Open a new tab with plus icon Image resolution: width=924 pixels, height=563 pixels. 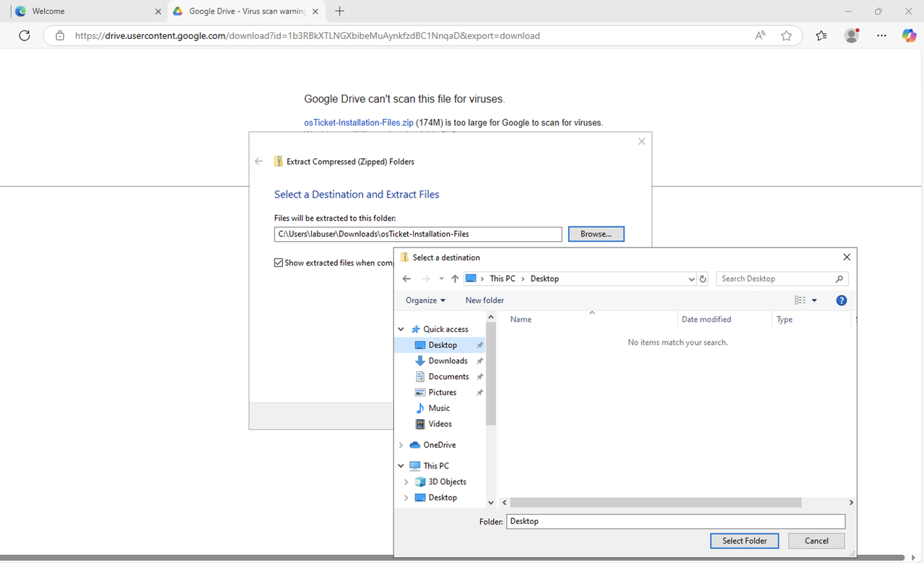339,11
